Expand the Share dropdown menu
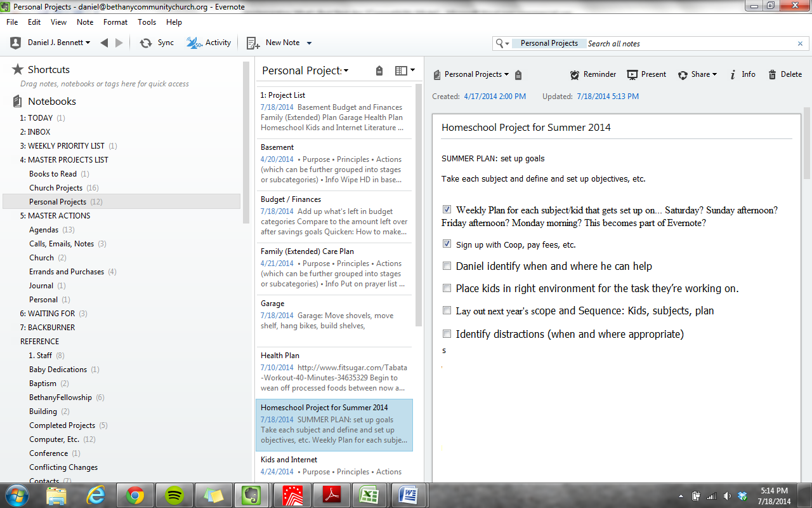The image size is (812, 508). click(714, 74)
